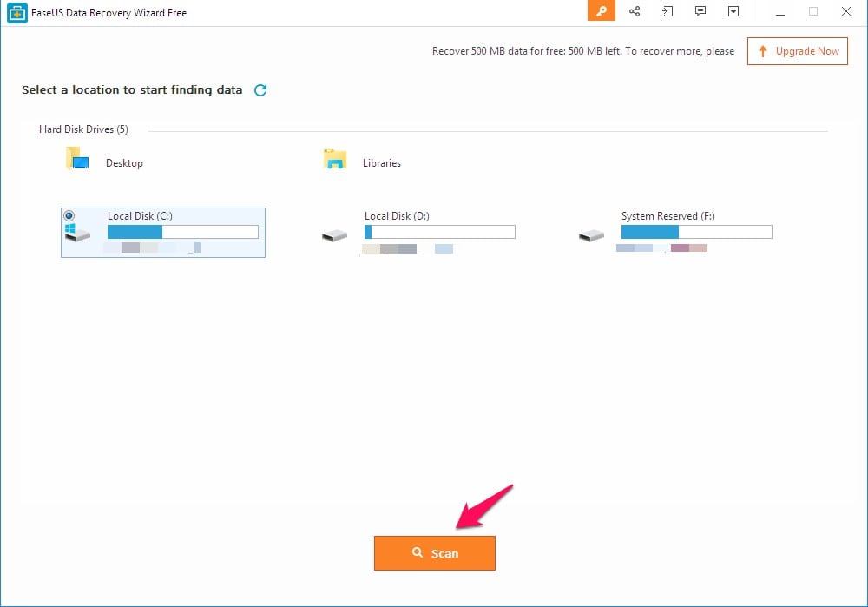The image size is (868, 607).
Task: Close the EaseUS window
Action: pyautogui.click(x=845, y=11)
